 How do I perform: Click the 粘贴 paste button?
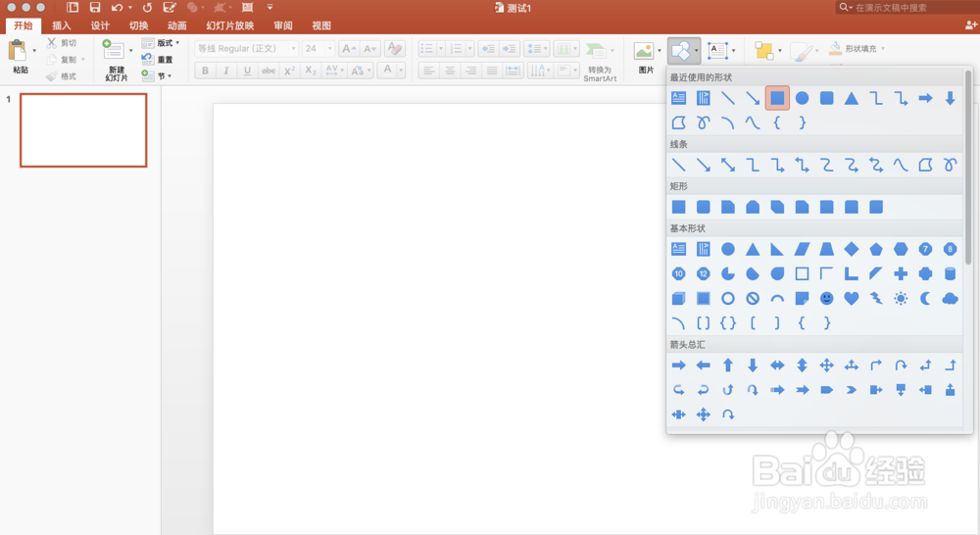point(19,57)
